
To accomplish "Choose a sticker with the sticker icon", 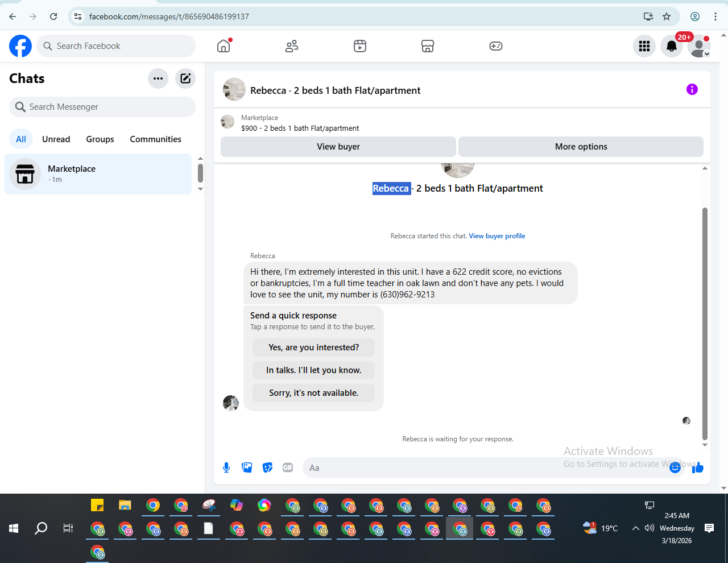I will [x=267, y=467].
